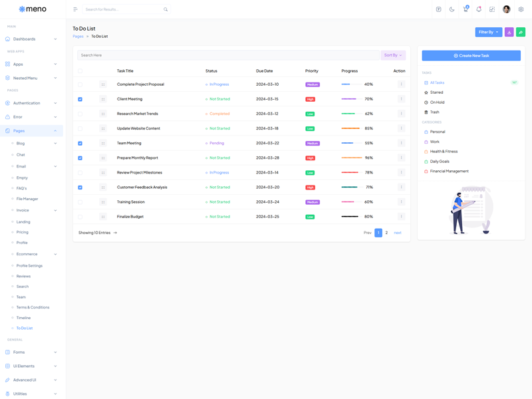The width and height of the screenshot is (532, 399).
Task: Open the shopping cart icon
Action: tap(465, 9)
